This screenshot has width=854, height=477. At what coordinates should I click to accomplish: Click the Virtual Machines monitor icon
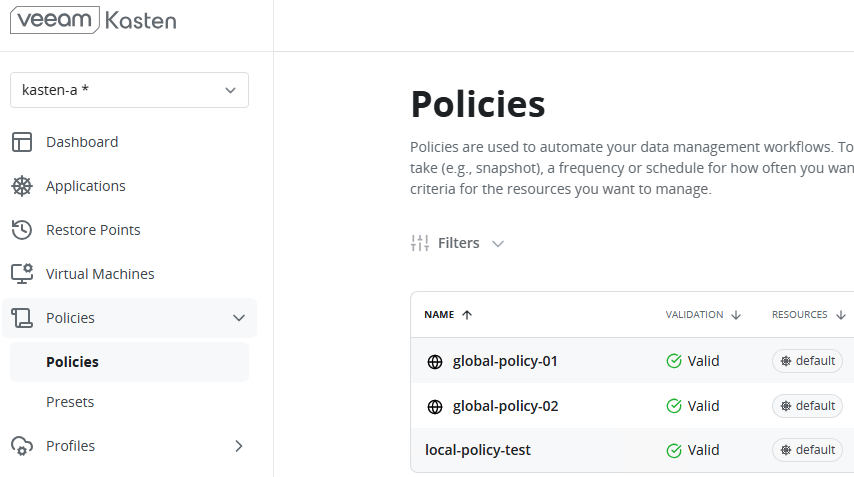coord(22,274)
